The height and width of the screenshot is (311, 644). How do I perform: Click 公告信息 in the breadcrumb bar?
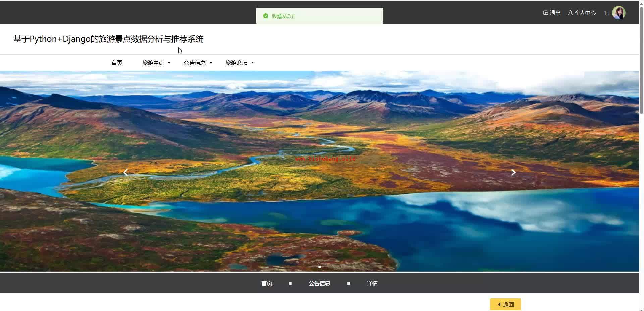pyautogui.click(x=319, y=283)
